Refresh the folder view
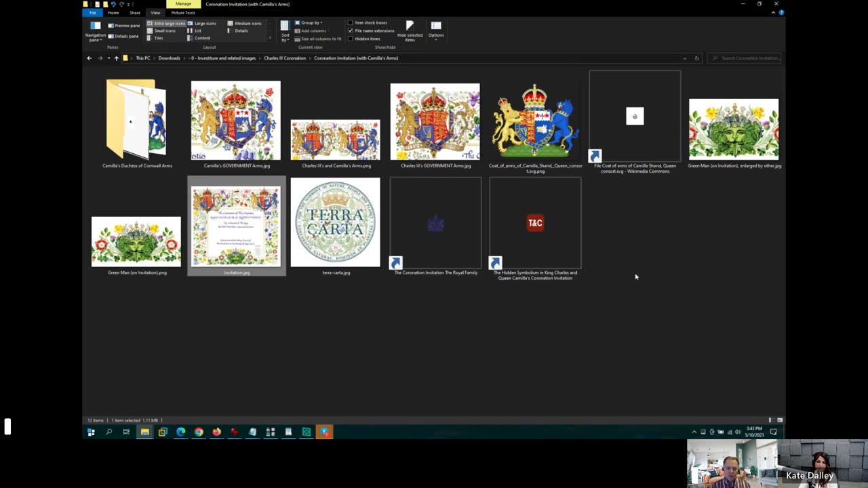868x488 pixels. tap(696, 58)
